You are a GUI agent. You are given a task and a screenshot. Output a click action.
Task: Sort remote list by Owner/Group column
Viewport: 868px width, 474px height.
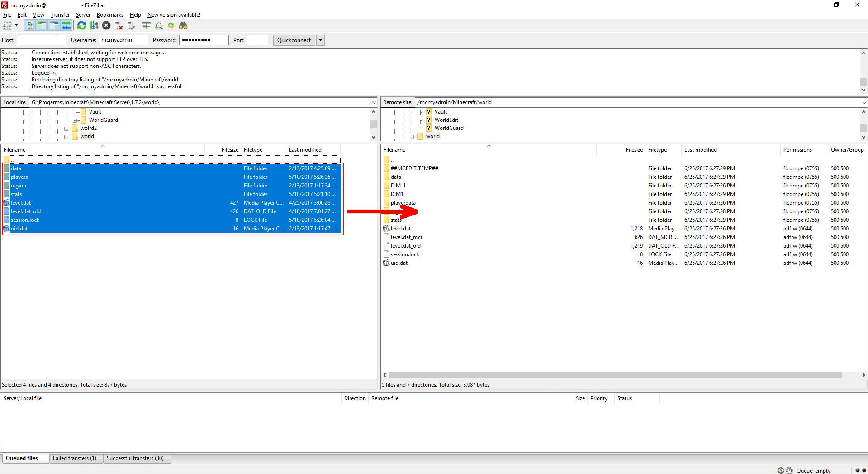(x=847, y=150)
